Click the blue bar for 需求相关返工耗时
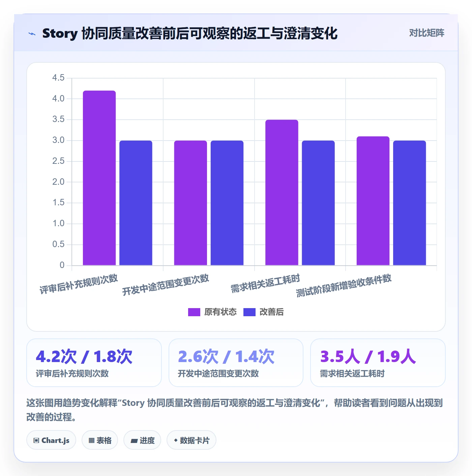472x476 pixels. [318, 203]
